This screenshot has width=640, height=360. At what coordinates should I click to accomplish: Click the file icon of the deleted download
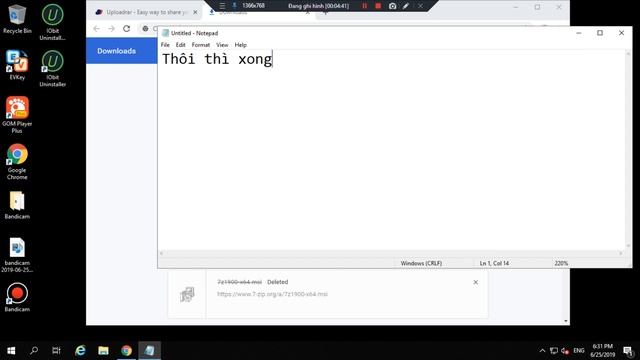tap(187, 294)
